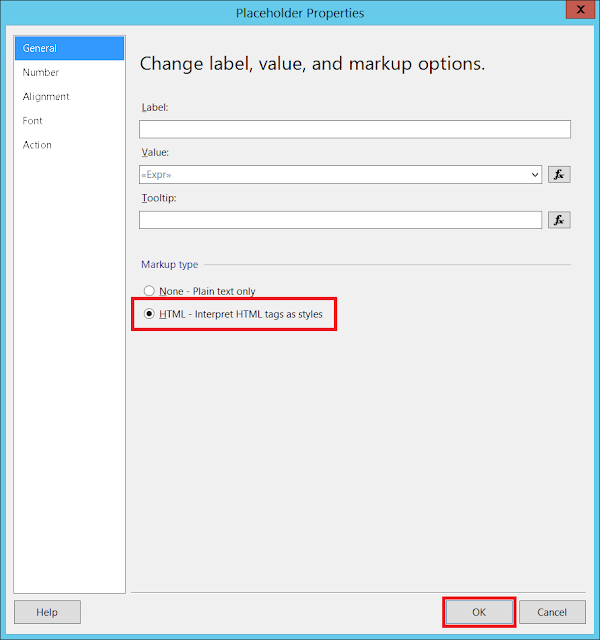Open expression editor for Tooltip field
Screen dimensions: 600x640
click(559, 220)
